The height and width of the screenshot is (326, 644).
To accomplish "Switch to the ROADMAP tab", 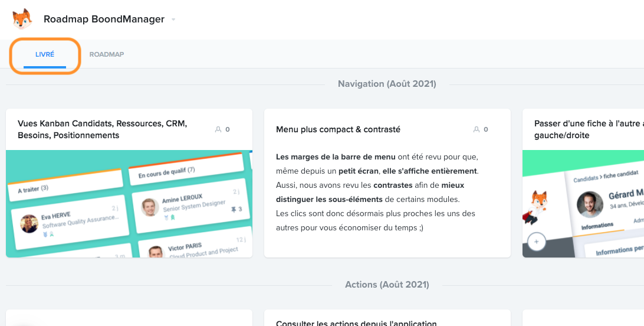I will (x=107, y=54).
